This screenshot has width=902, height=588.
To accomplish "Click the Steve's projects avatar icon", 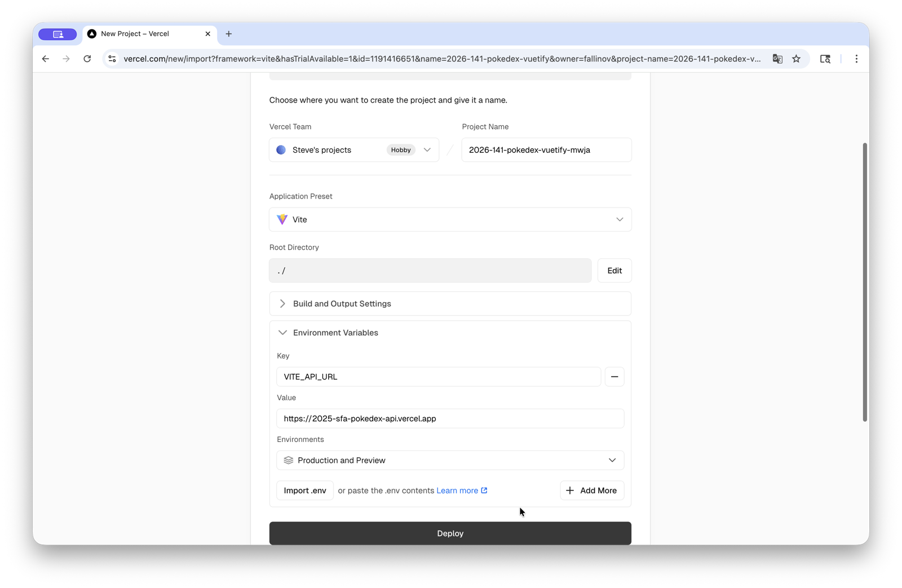I will 280,150.
